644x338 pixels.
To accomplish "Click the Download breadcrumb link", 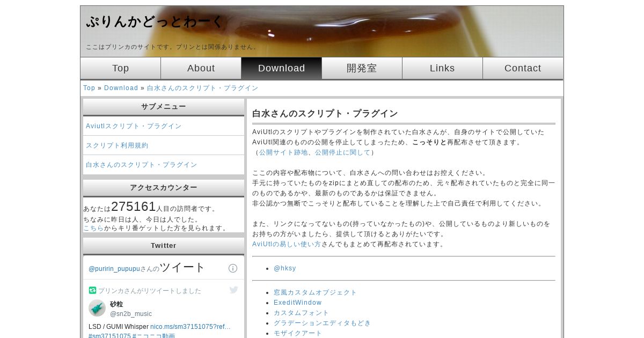I will point(121,88).
